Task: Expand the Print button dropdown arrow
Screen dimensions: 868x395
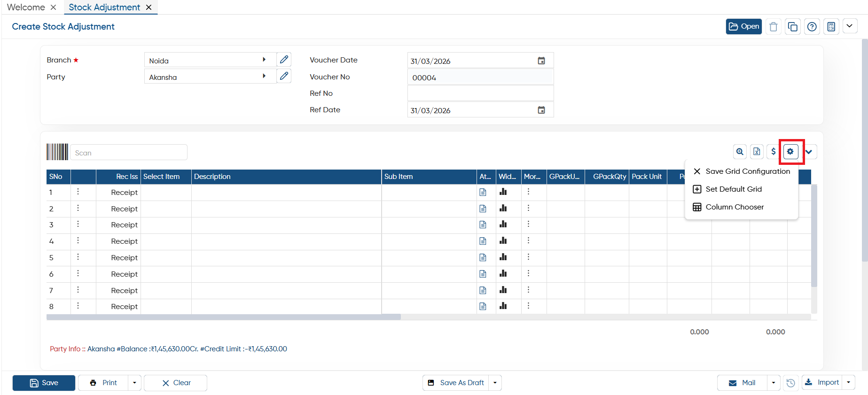Action: [x=134, y=383]
